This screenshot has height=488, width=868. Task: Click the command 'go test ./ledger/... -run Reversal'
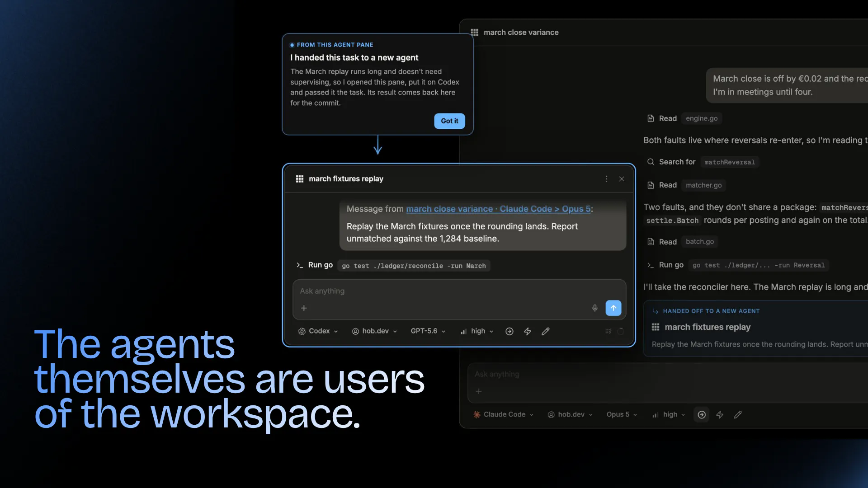tap(759, 265)
